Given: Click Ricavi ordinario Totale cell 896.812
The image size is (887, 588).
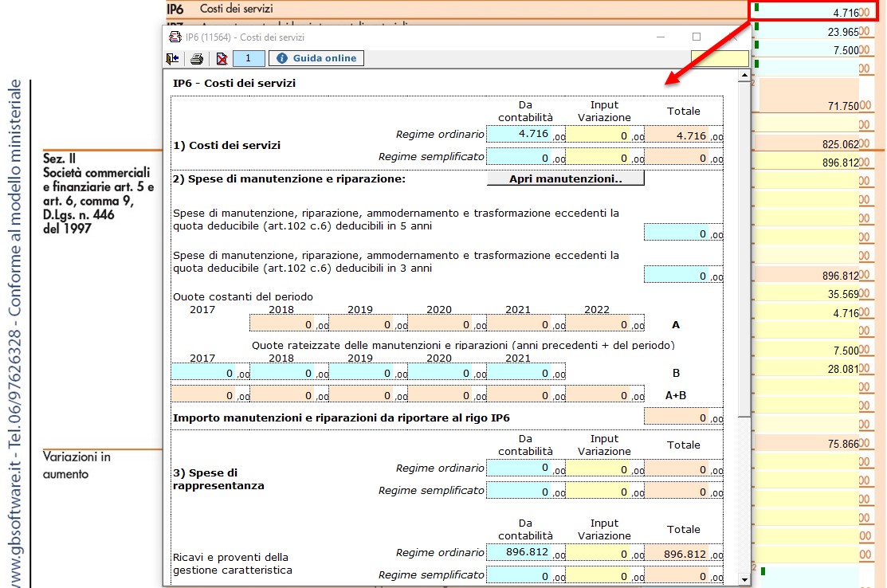Looking at the screenshot, I should click(x=684, y=552).
